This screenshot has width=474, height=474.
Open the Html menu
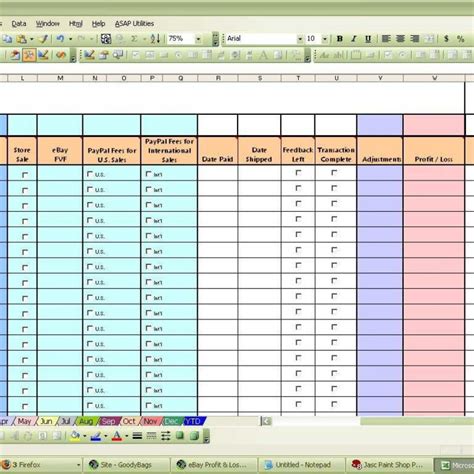pyautogui.click(x=76, y=24)
